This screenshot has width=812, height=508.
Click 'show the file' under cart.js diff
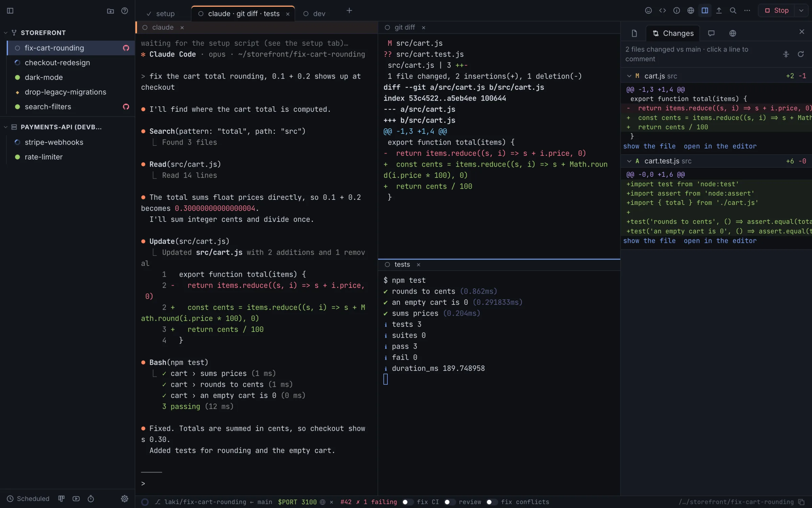click(649, 146)
